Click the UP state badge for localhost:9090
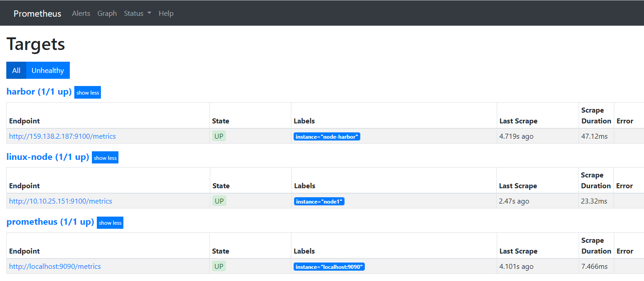 pyautogui.click(x=219, y=266)
